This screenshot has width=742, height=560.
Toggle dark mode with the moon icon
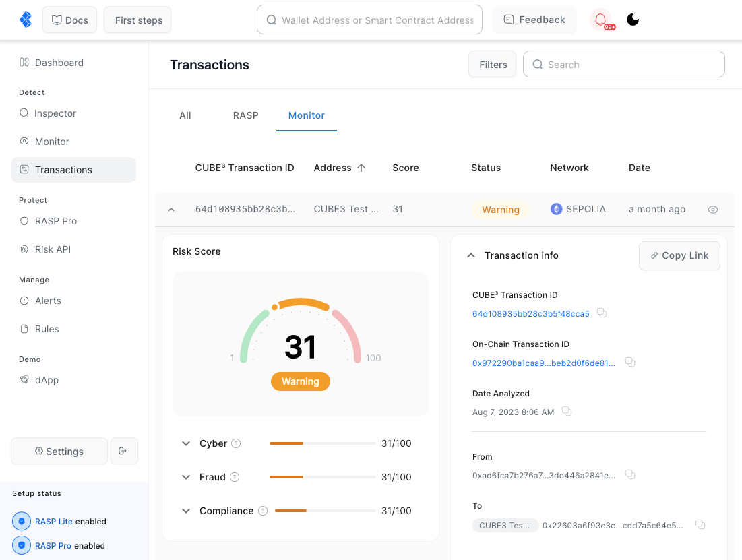(632, 20)
